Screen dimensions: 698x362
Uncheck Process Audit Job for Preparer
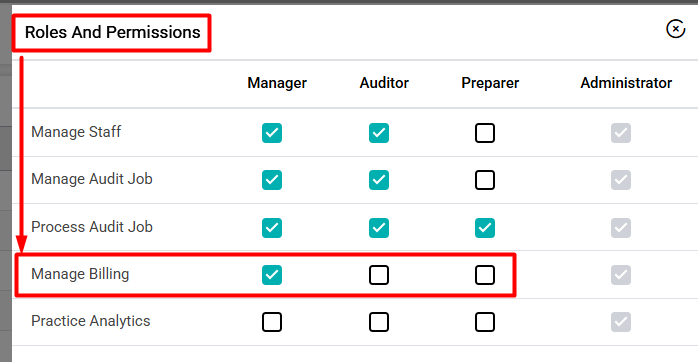pos(485,228)
